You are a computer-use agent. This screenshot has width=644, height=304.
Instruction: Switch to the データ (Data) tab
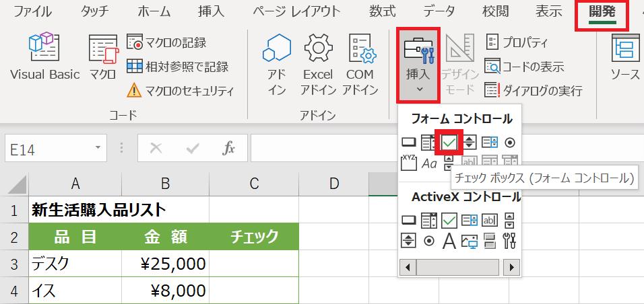pyautogui.click(x=439, y=12)
